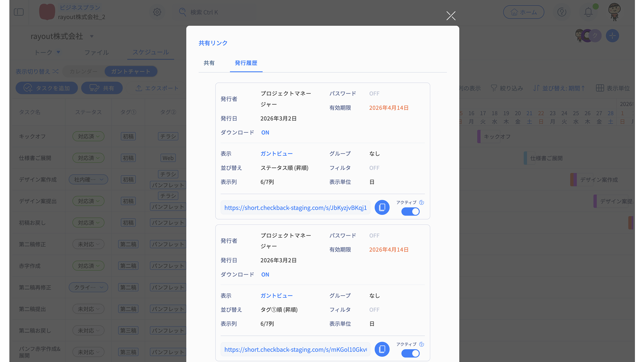Disable the first link's アクティブ toggle

[x=410, y=212]
